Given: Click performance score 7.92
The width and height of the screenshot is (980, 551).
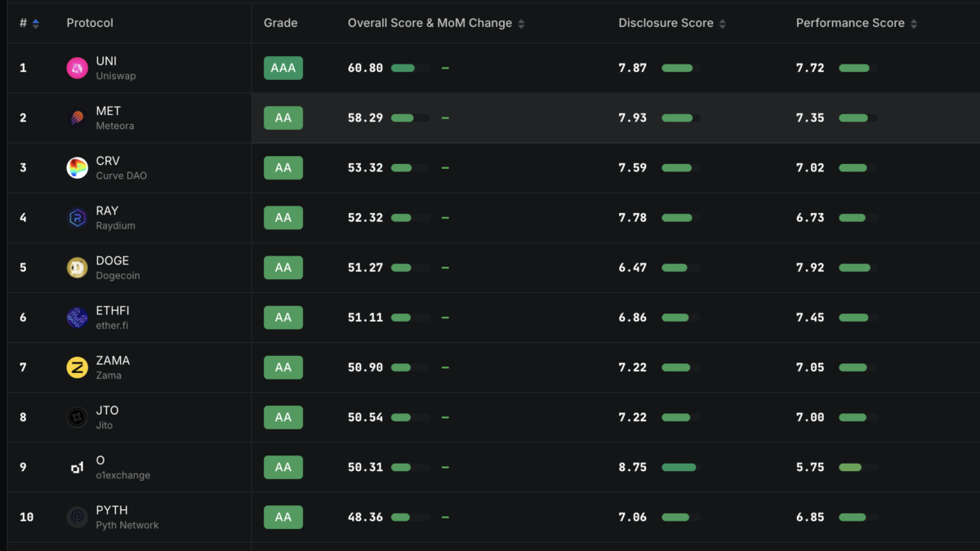Looking at the screenshot, I should click(810, 267).
